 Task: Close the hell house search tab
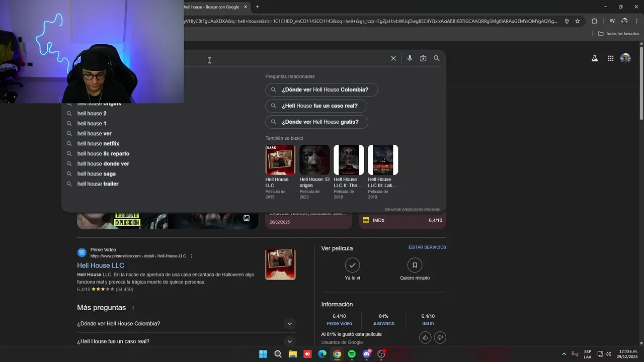(x=246, y=7)
